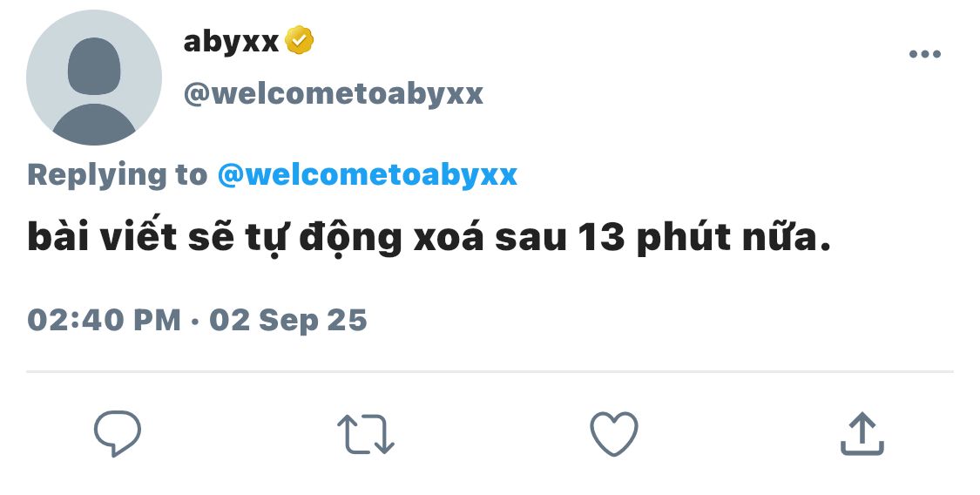Viewport: 980px width, 495px height.
Task: Click the date 02 Sep 25
Action: coord(288,320)
